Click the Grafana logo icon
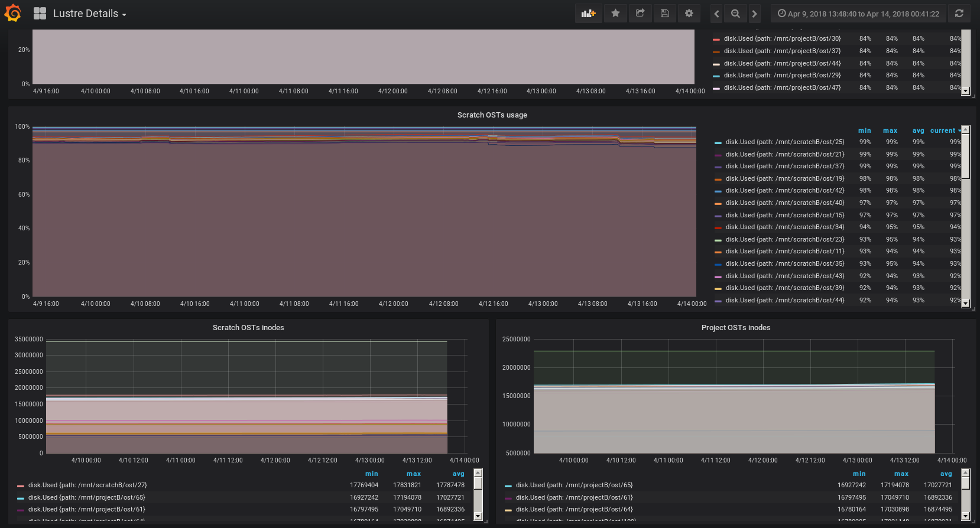Viewport: 980px width, 528px height. click(x=12, y=13)
